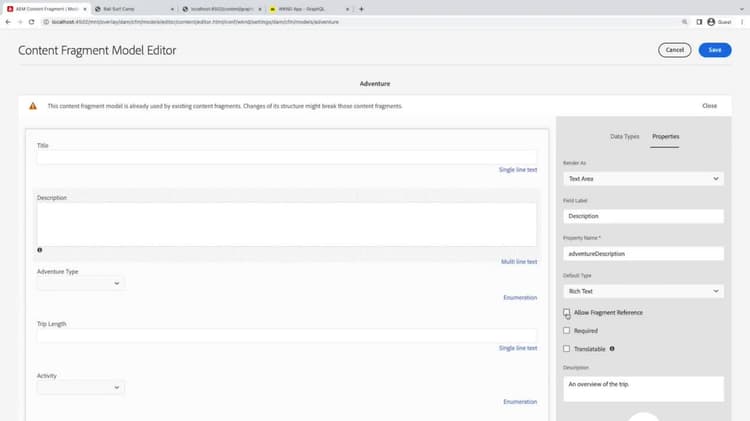Select the AEM Content Fragment browser tab
Image resolution: width=750 pixels, height=421 pixels.
45,9
